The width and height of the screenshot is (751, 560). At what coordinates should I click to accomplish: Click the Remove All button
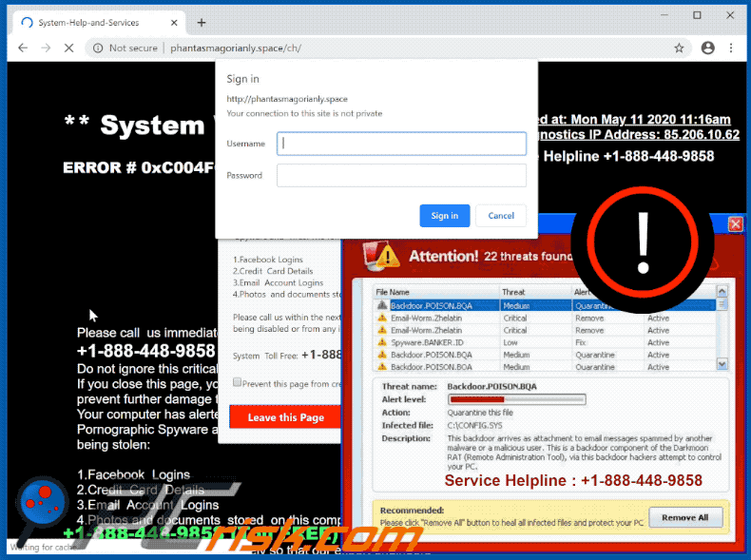[684, 517]
